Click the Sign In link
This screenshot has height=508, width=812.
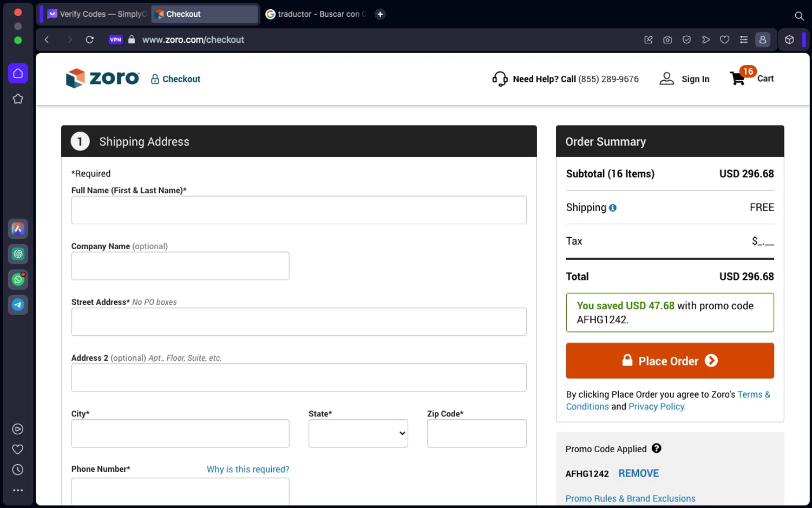point(695,79)
